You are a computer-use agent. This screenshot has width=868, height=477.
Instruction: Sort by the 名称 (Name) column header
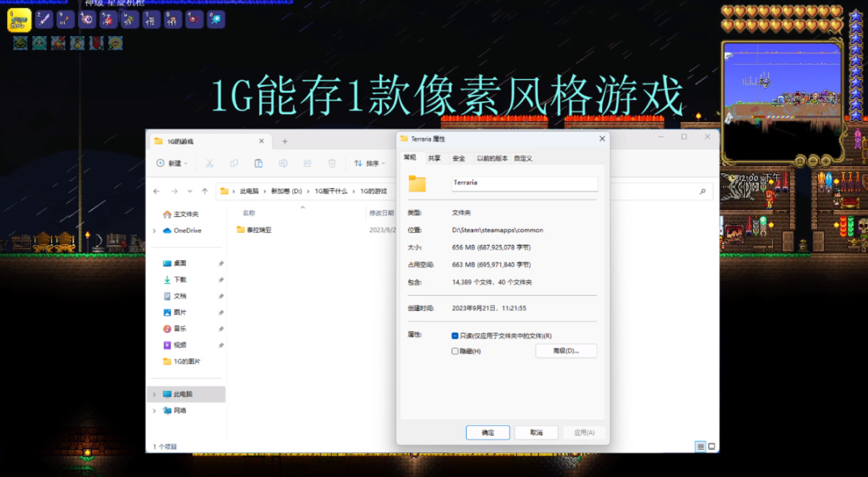(249, 213)
